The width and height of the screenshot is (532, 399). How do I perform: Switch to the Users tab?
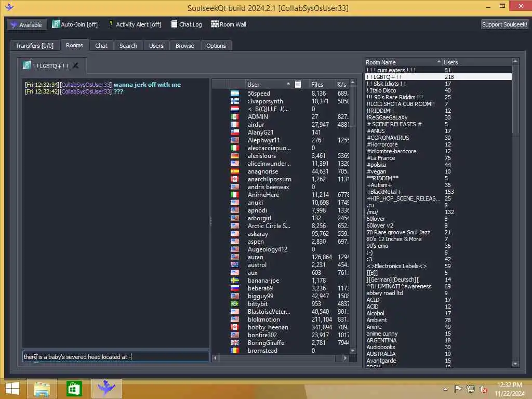pyautogui.click(x=156, y=46)
